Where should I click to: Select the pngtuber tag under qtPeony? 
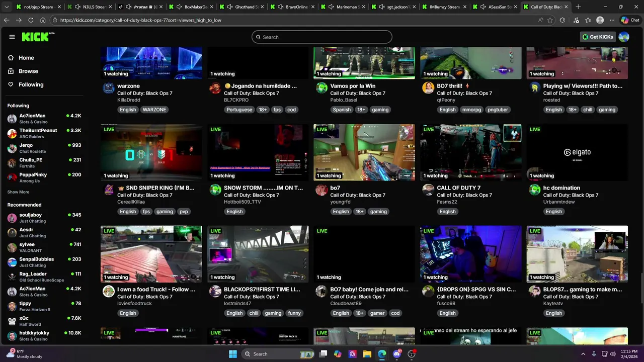(x=498, y=110)
